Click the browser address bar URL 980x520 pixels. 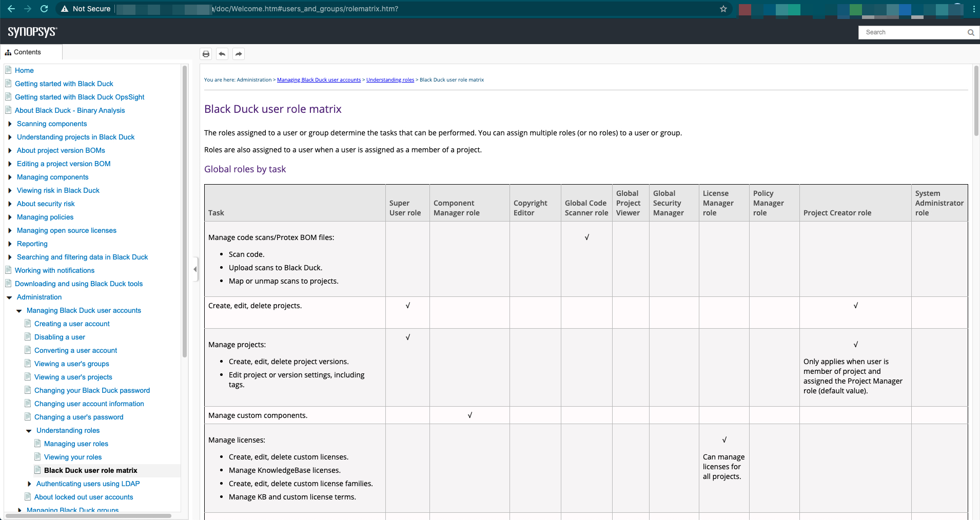(x=305, y=9)
